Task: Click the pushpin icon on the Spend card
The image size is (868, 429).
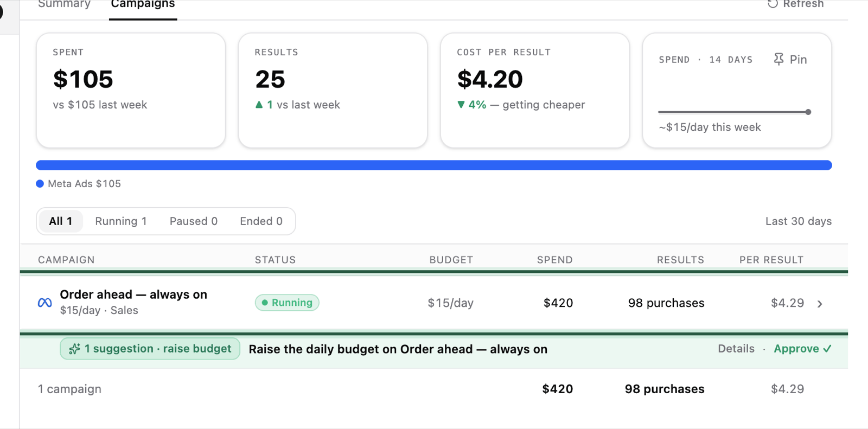Action: [x=778, y=59]
